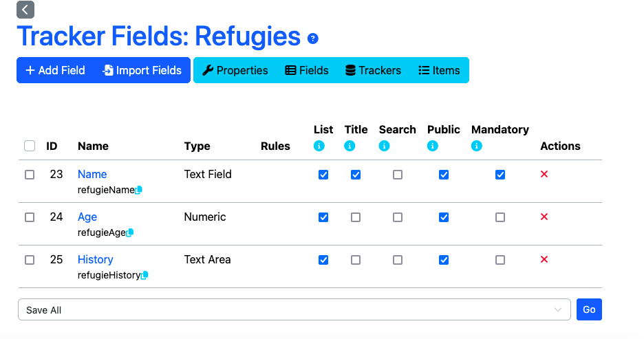Show info icon under Mandatory column

click(477, 146)
